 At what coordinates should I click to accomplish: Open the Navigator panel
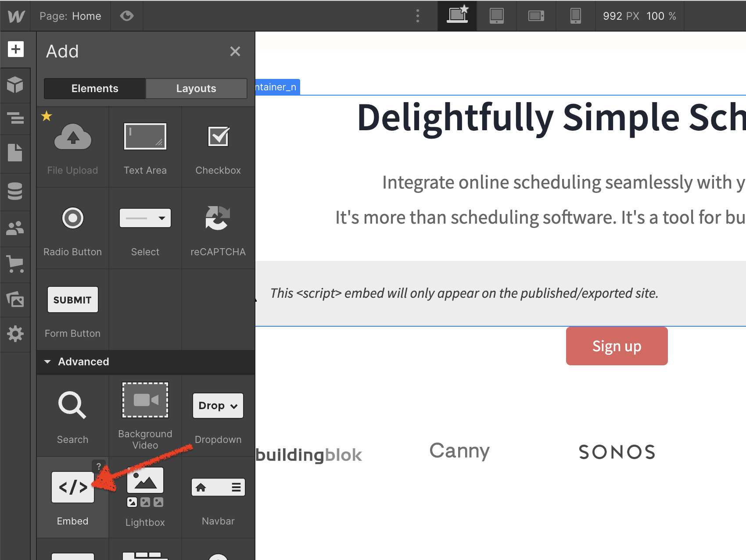tap(15, 118)
